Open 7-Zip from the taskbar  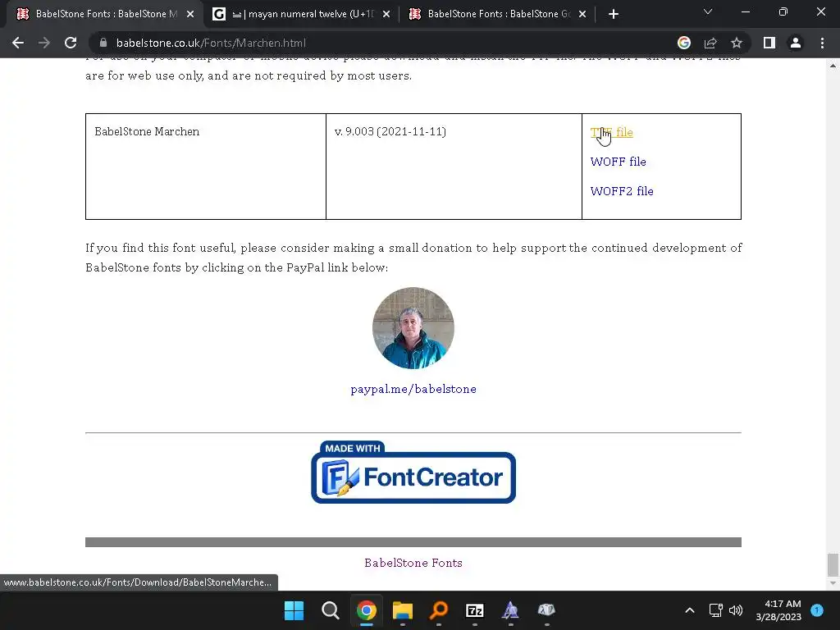[x=475, y=610]
